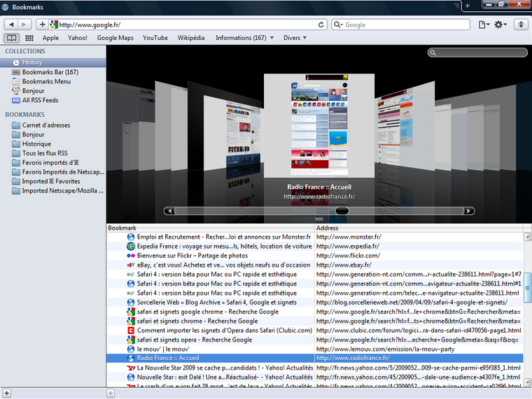Click the Cover Flow resize grip handle
The image size is (532, 399).
(x=319, y=219)
